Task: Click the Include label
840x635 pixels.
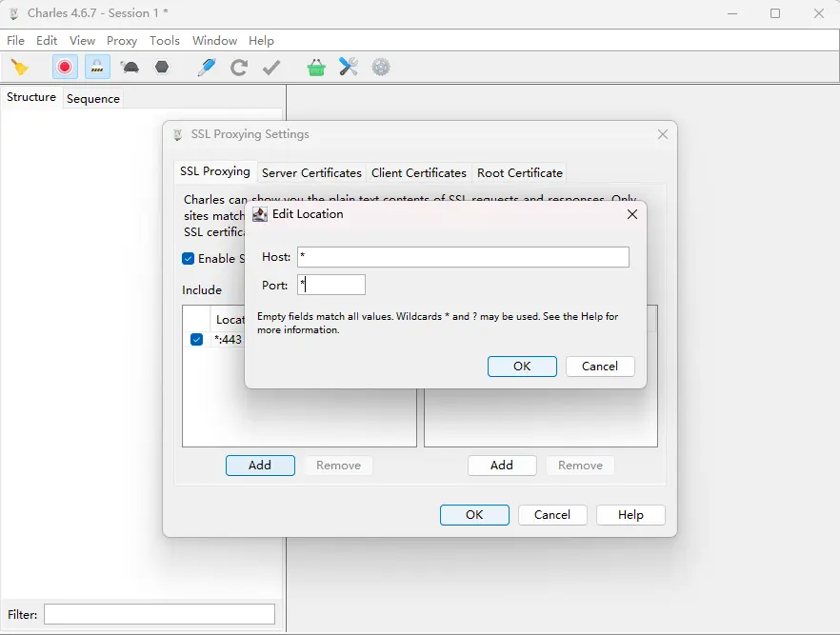Action: click(x=202, y=289)
